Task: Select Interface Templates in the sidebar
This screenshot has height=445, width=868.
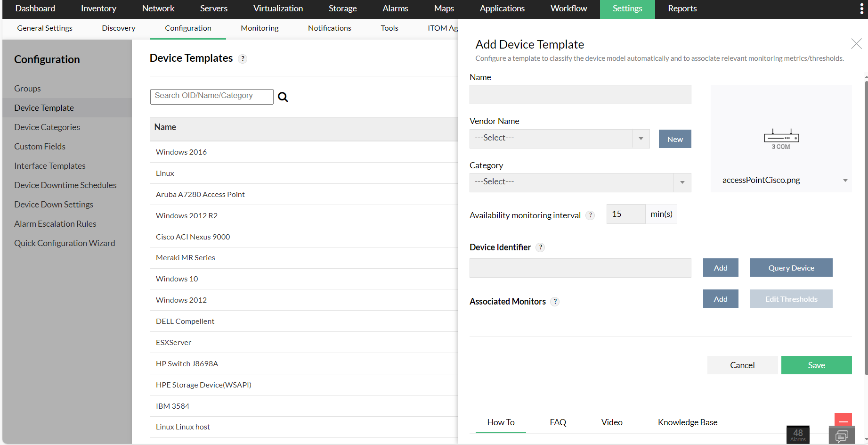Action: click(49, 165)
